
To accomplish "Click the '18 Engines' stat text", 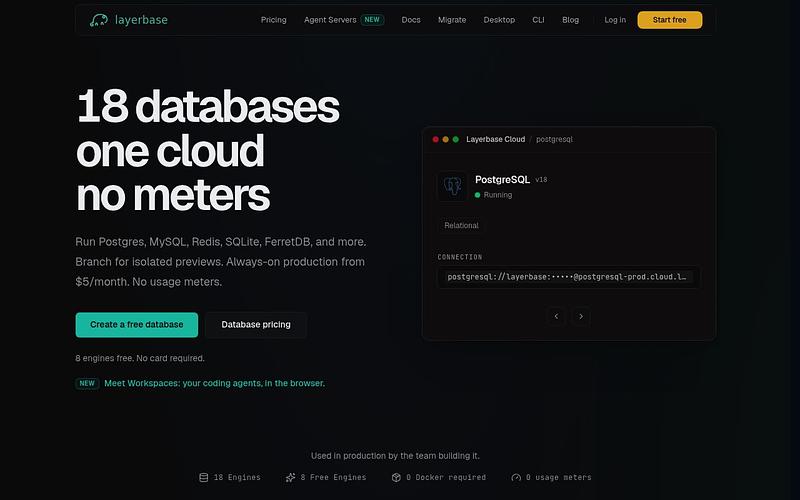I will pyautogui.click(x=237, y=478).
